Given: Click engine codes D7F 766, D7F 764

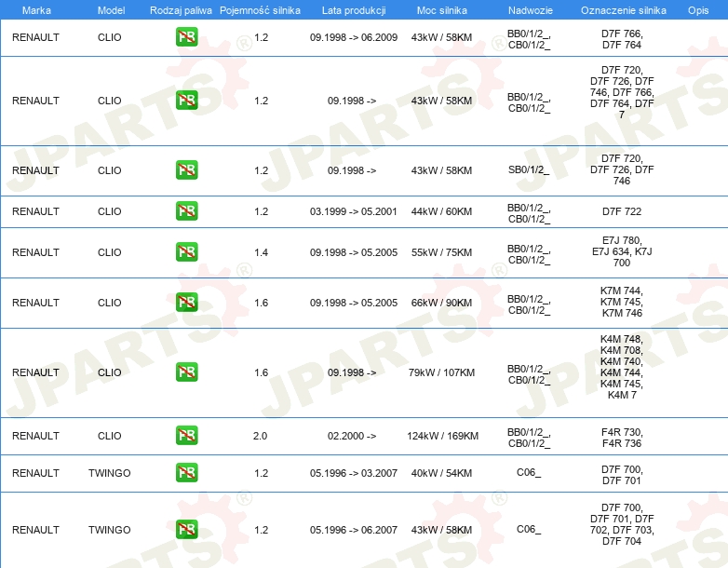Looking at the screenshot, I should 622,39.
